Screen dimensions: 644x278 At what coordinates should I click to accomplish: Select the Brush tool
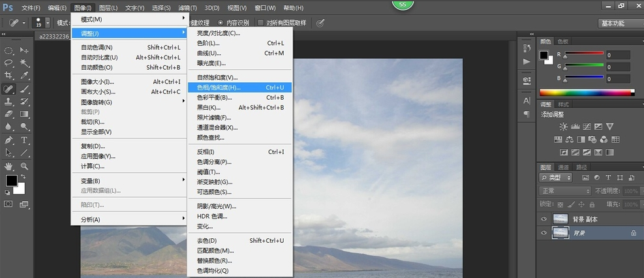pos(24,89)
